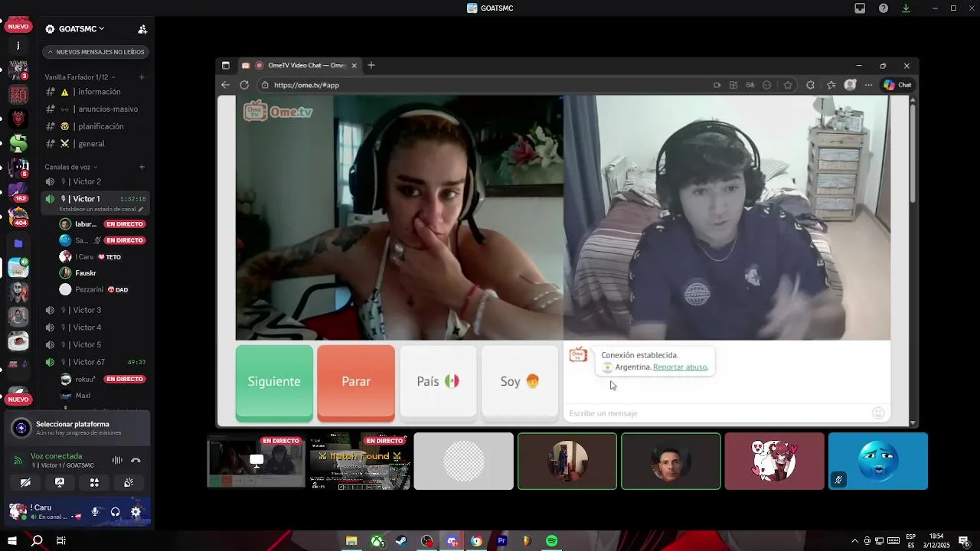Click the screen share button

point(60,483)
